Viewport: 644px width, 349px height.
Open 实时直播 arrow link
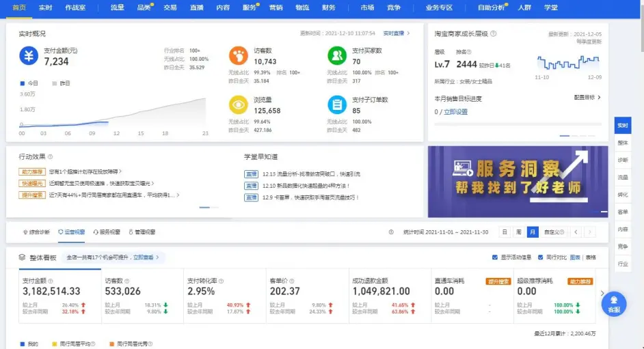tap(397, 33)
